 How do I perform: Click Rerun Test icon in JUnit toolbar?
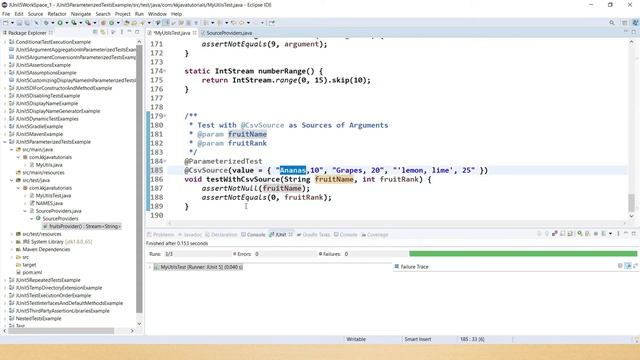pos(580,233)
